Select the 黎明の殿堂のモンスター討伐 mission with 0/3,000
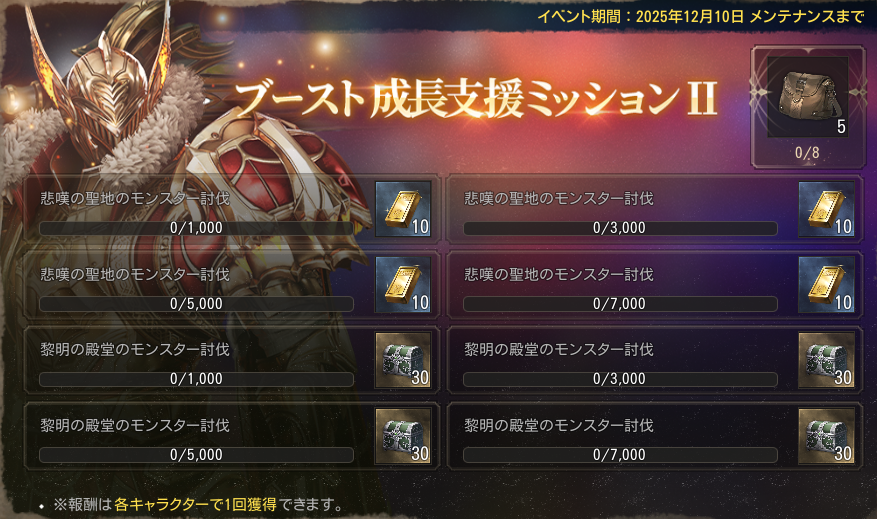This screenshot has height=519, width=877. [655, 361]
